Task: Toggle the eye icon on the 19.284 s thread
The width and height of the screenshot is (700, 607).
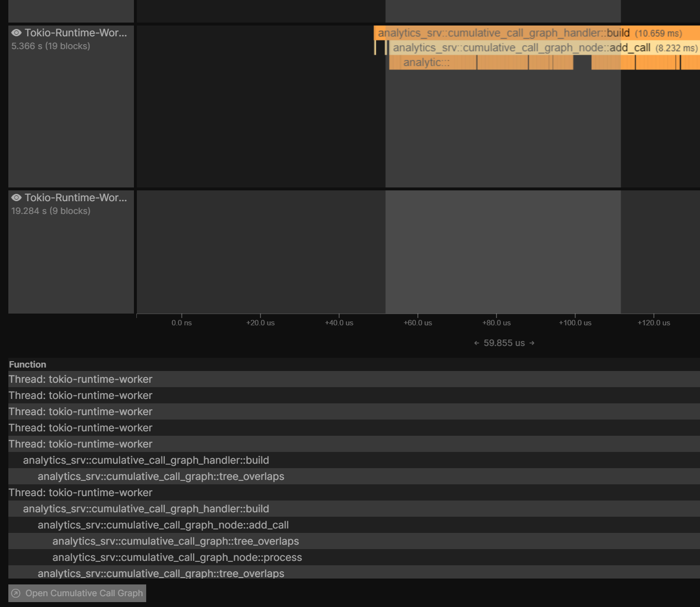Action: pos(17,197)
